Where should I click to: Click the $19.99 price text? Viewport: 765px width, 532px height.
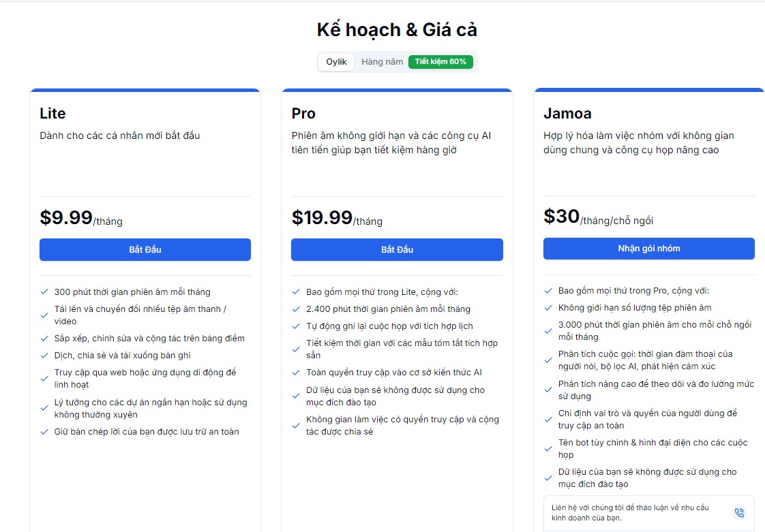(x=322, y=217)
